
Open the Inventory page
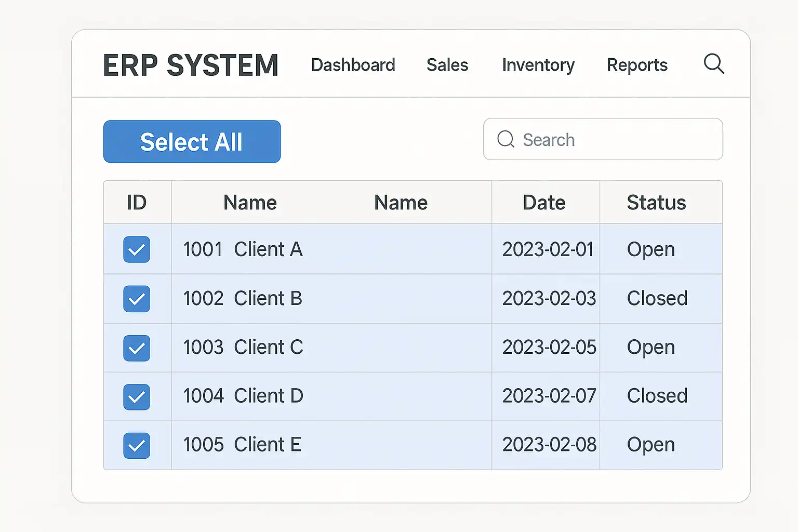click(538, 65)
